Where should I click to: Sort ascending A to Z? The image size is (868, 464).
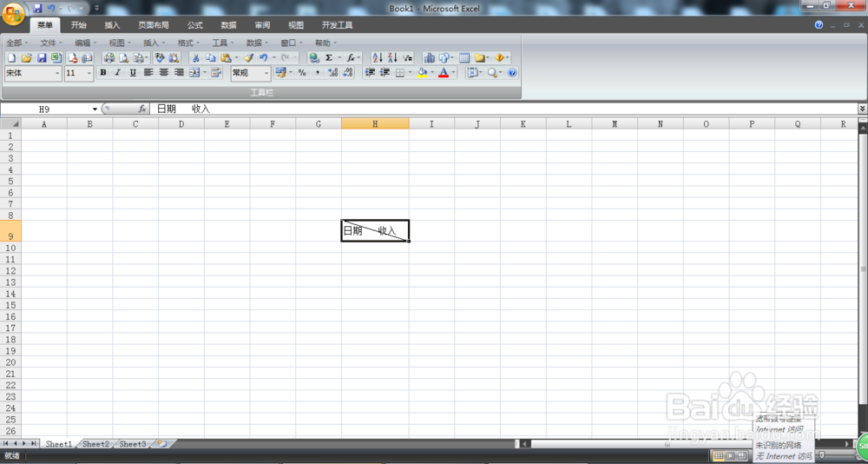(x=377, y=57)
